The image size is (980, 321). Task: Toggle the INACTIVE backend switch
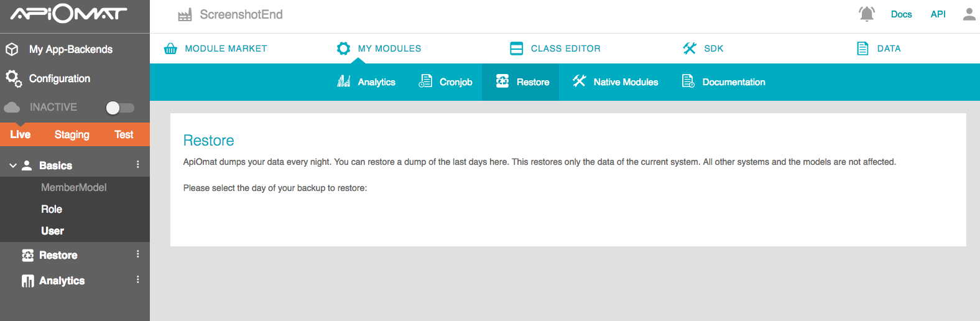(x=120, y=108)
